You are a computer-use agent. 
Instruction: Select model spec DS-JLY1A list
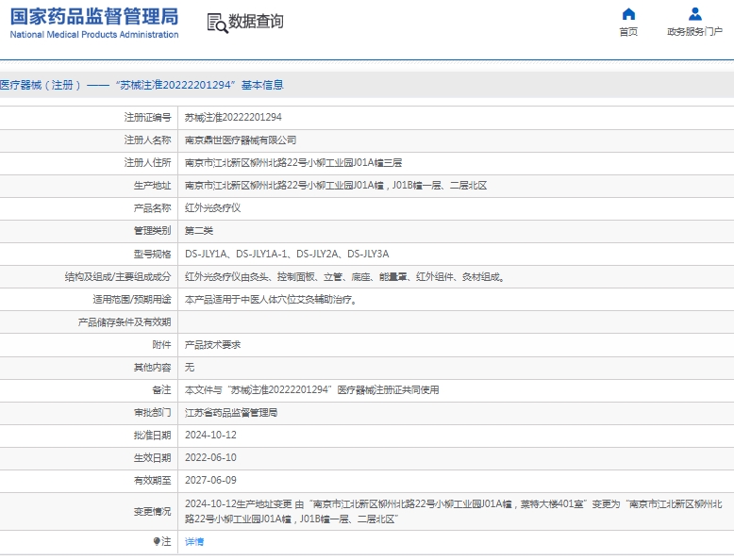[287, 254]
